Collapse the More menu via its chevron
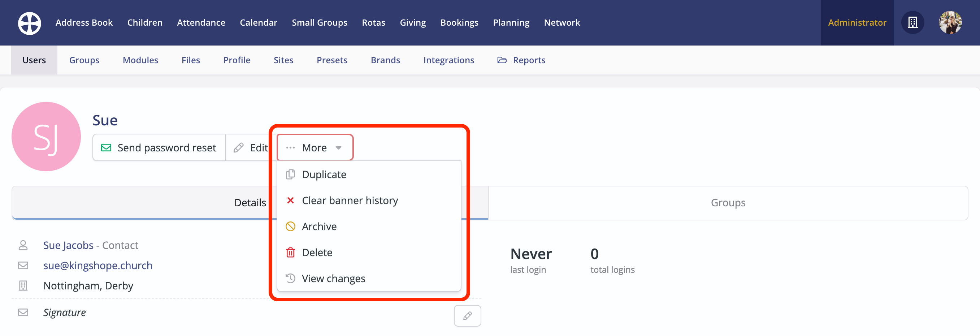Image resolution: width=980 pixels, height=336 pixels. pyautogui.click(x=339, y=148)
